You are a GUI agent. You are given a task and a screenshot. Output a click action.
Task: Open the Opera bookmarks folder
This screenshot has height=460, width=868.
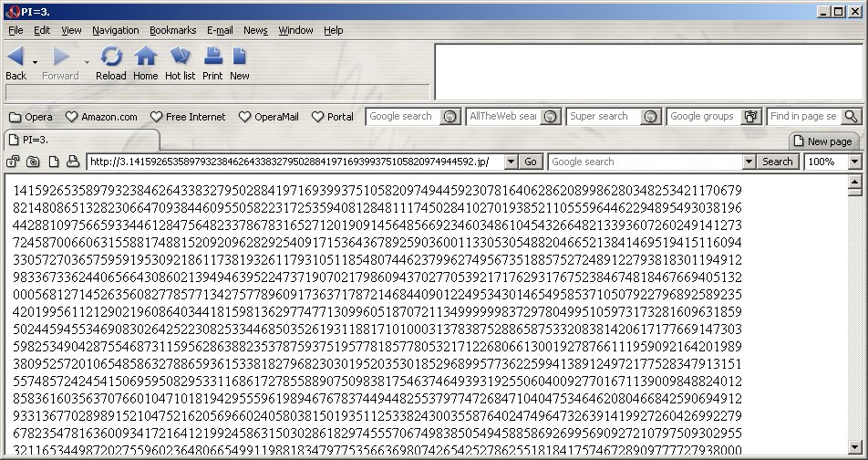31,117
